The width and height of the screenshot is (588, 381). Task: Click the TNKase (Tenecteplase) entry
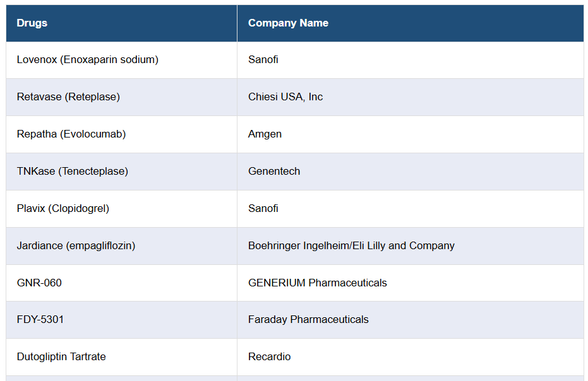(73, 171)
